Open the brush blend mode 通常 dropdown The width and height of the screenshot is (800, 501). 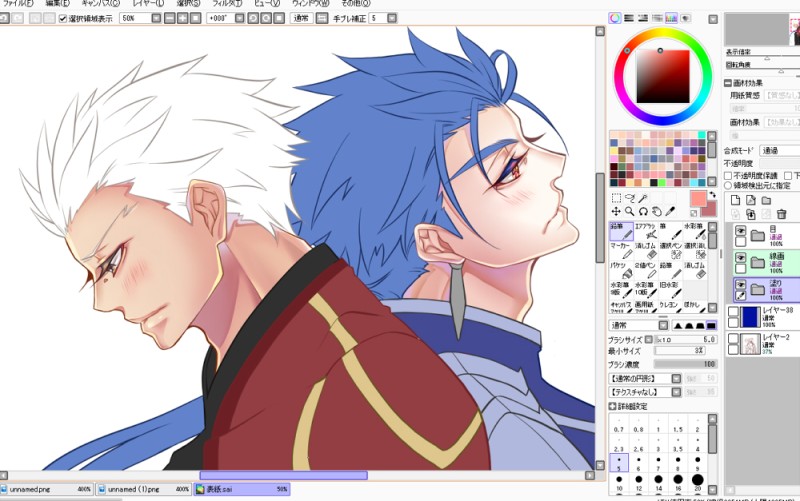[x=663, y=325]
